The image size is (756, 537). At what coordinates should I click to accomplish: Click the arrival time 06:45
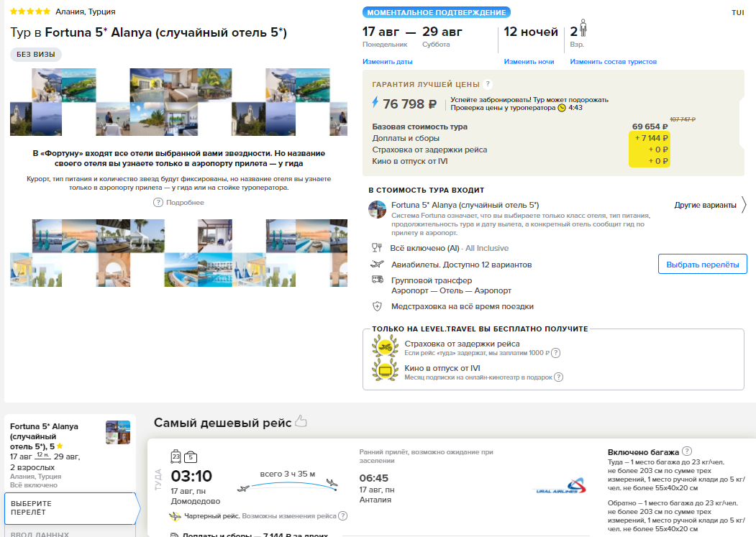pyautogui.click(x=373, y=478)
